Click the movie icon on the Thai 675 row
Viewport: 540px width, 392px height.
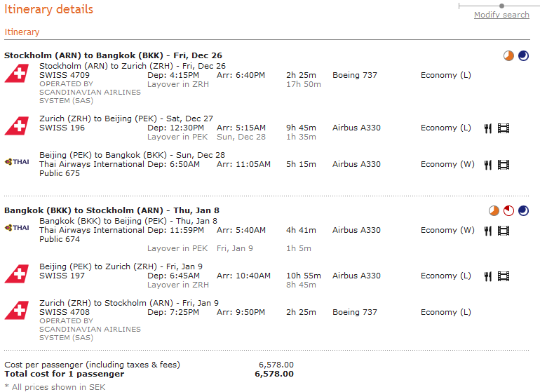tap(504, 165)
